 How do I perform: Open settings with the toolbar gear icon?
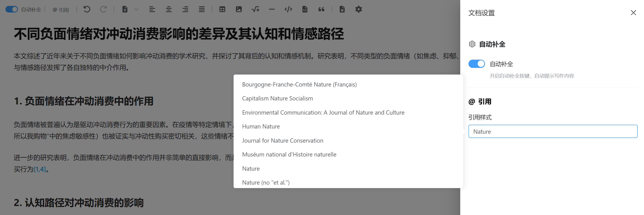359,9
